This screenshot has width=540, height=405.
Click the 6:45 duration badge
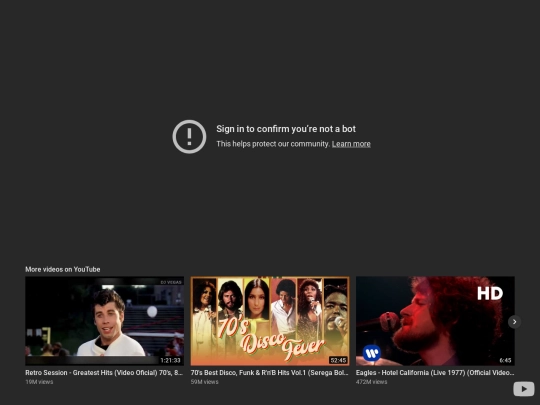tap(505, 360)
